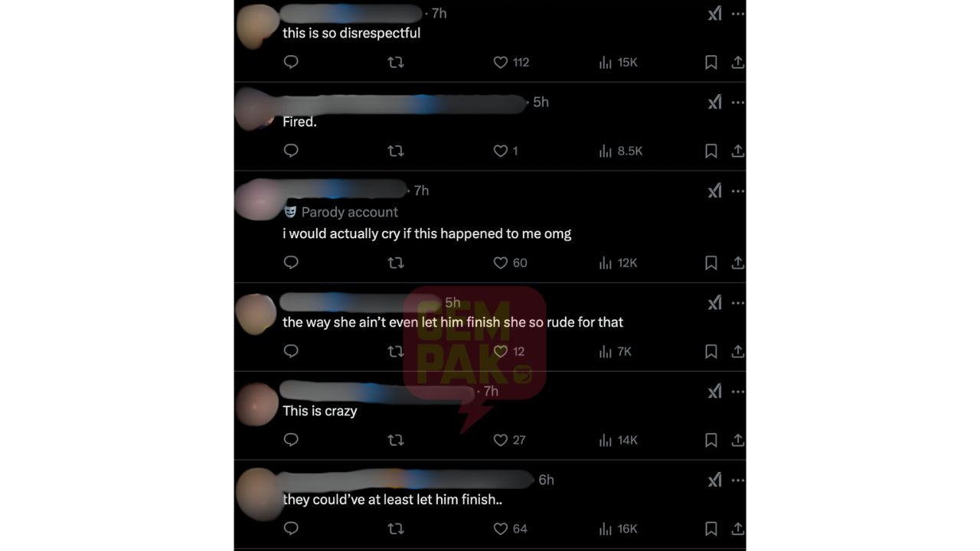
Task: Reply to the "Fired." tweet
Action: point(291,151)
